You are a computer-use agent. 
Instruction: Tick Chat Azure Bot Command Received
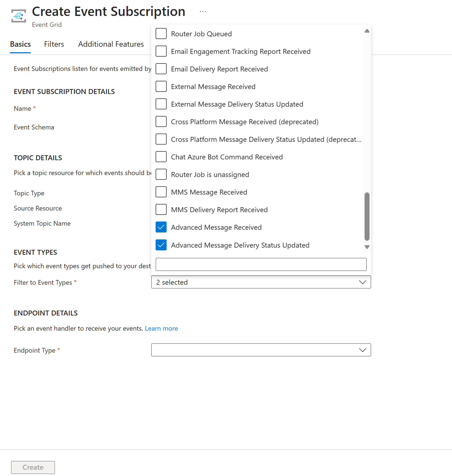[161, 157]
